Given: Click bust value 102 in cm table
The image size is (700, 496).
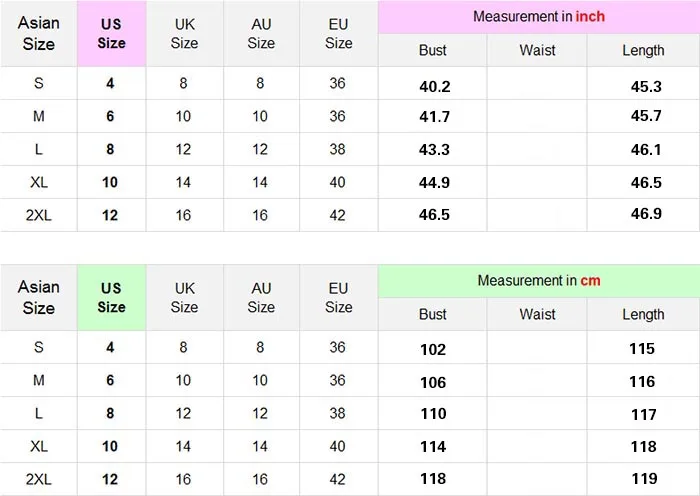Looking at the screenshot, I should click(x=433, y=349).
